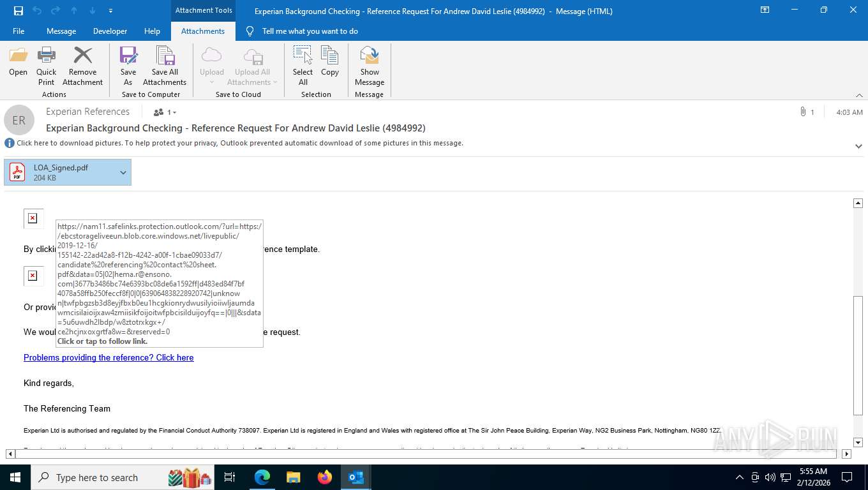Quick Print the attachment

point(46,66)
